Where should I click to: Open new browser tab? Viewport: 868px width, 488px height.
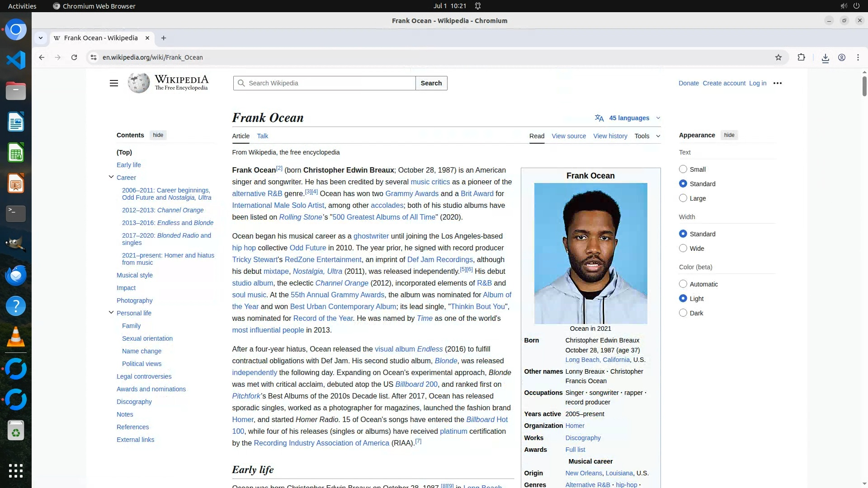coord(164,38)
